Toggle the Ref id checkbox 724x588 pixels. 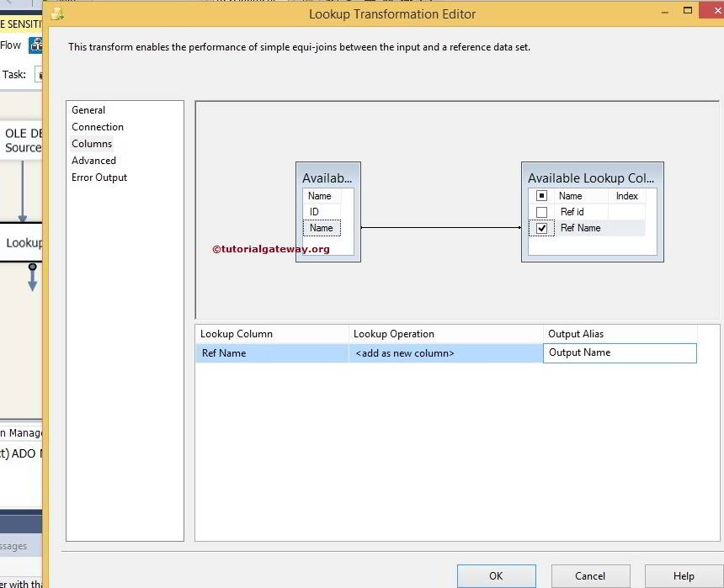click(541, 212)
